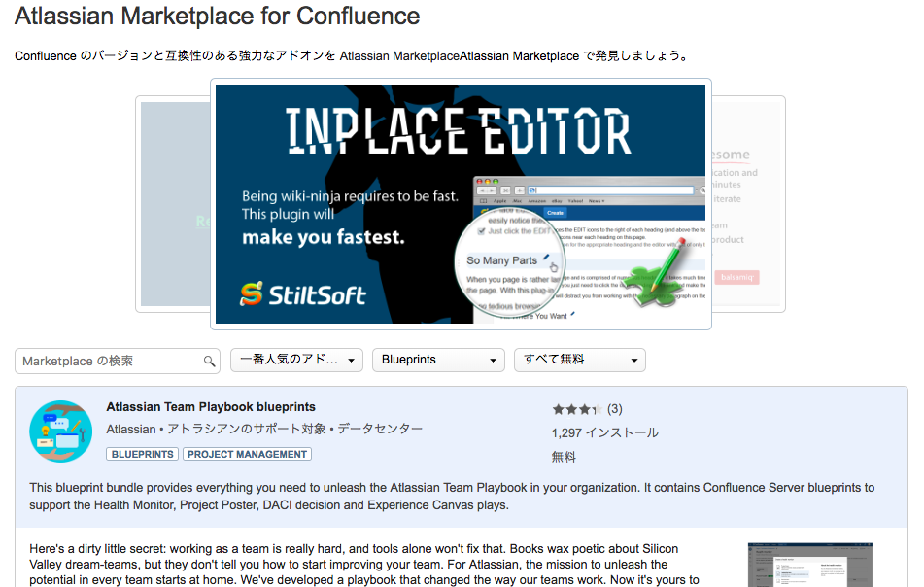Focus the Marketplace search input field
This screenshot has height=587, width=924.
tap(118, 361)
